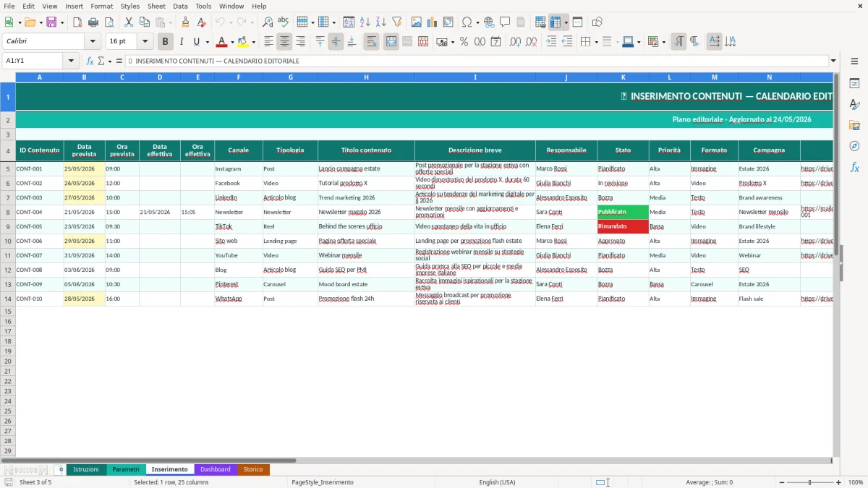Click Delete Decimal Place
Screen dimensions: 868x488
(532, 42)
